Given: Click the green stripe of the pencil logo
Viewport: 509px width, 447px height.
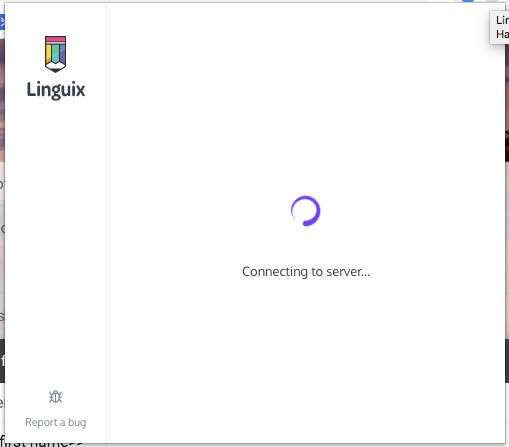Looking at the screenshot, I should click(55, 53).
